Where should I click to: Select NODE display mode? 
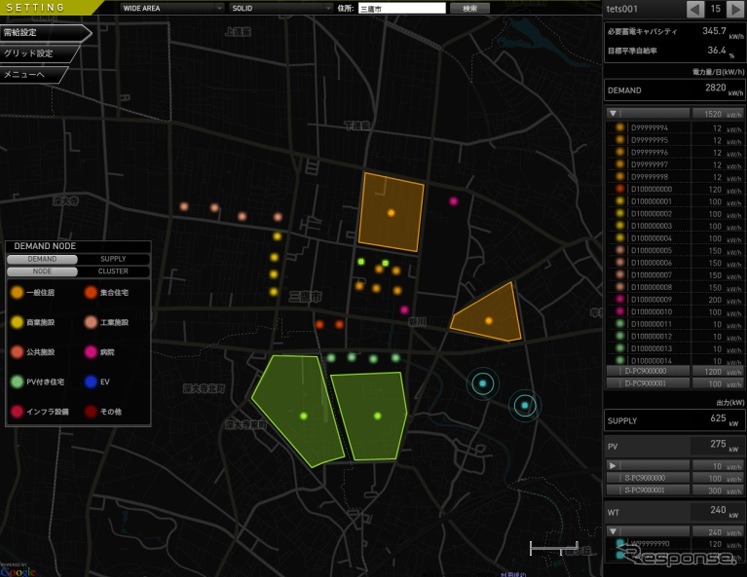42,272
